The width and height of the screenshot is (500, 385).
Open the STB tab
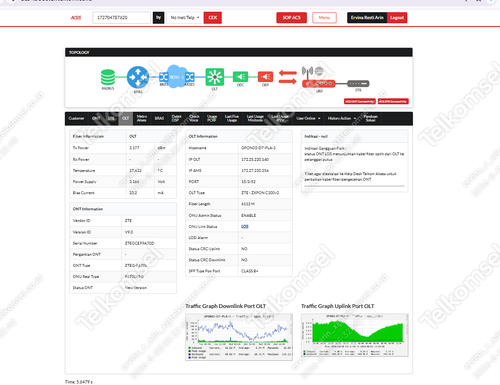tap(111, 118)
